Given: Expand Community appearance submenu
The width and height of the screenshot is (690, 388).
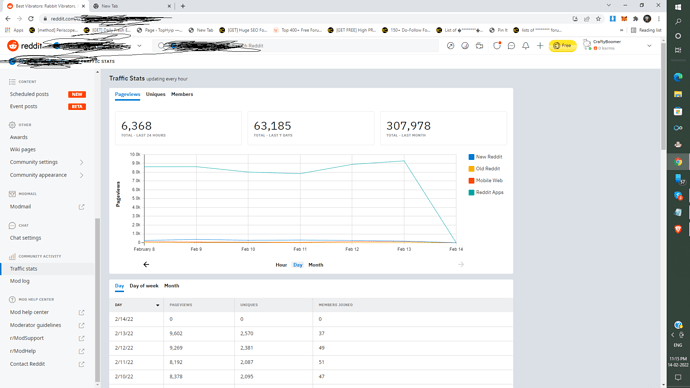Looking at the screenshot, I should point(81,175).
